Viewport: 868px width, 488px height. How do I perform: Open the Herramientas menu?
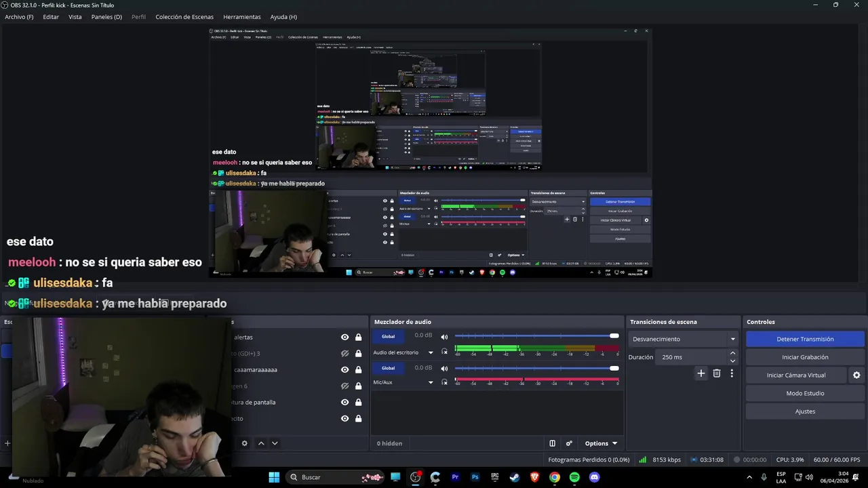(241, 17)
